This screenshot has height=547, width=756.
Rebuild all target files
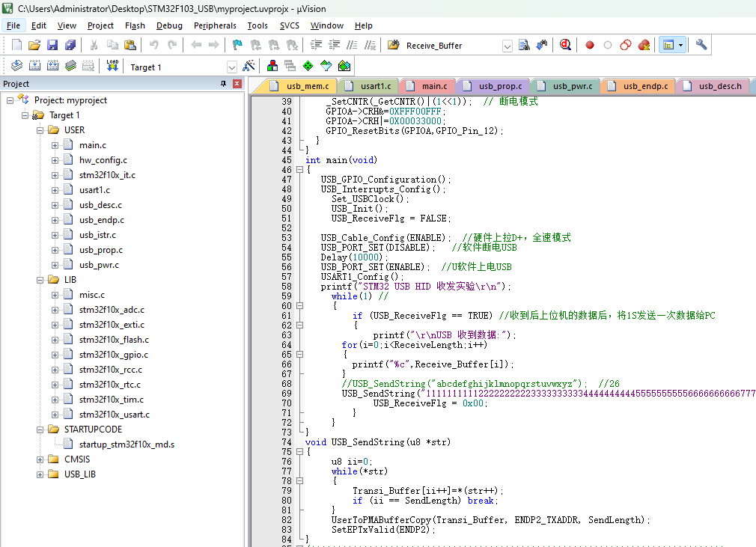[x=52, y=66]
